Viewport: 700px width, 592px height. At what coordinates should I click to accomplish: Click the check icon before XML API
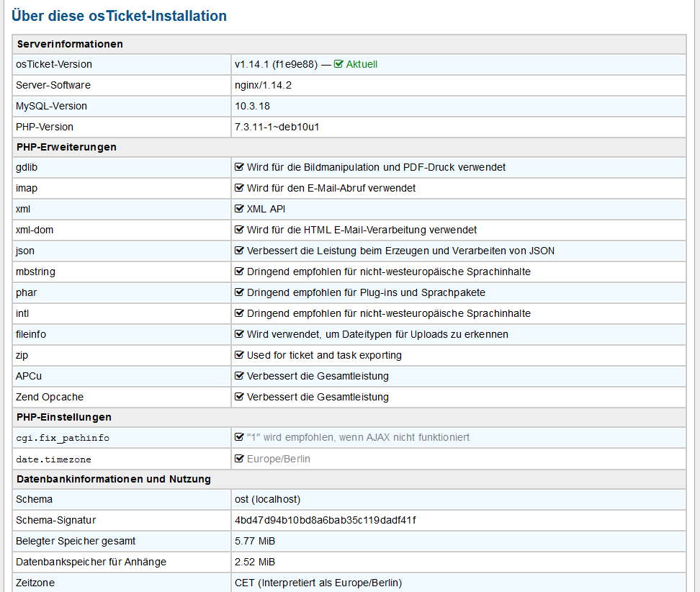pos(239,209)
